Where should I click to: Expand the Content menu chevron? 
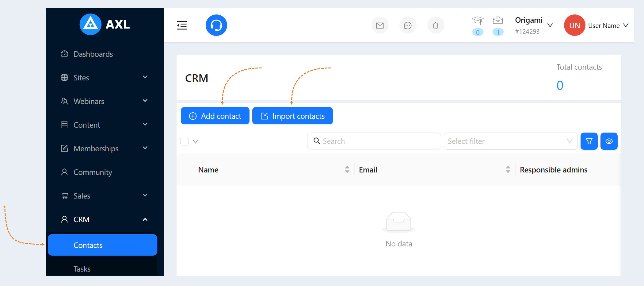tap(145, 124)
